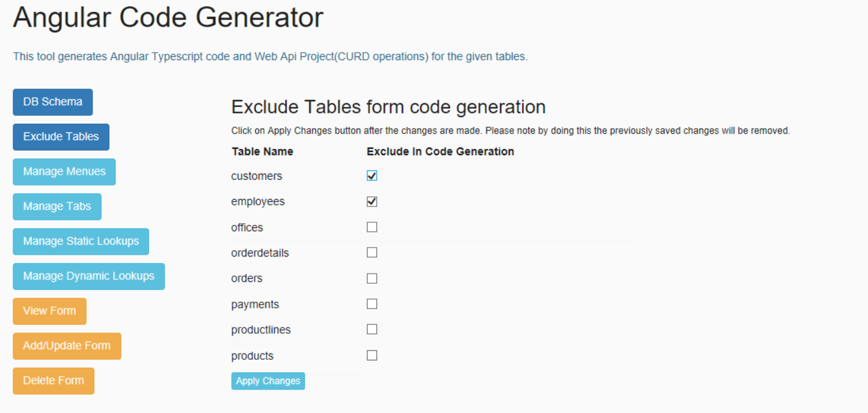Uncheck the customers exclude checkbox
This screenshot has width=868, height=413.
coord(372,176)
